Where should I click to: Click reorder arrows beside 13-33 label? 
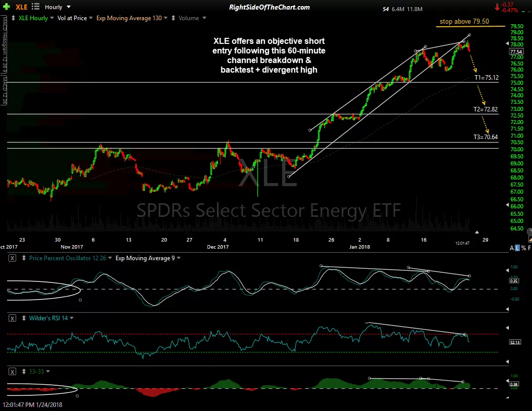click(24, 372)
